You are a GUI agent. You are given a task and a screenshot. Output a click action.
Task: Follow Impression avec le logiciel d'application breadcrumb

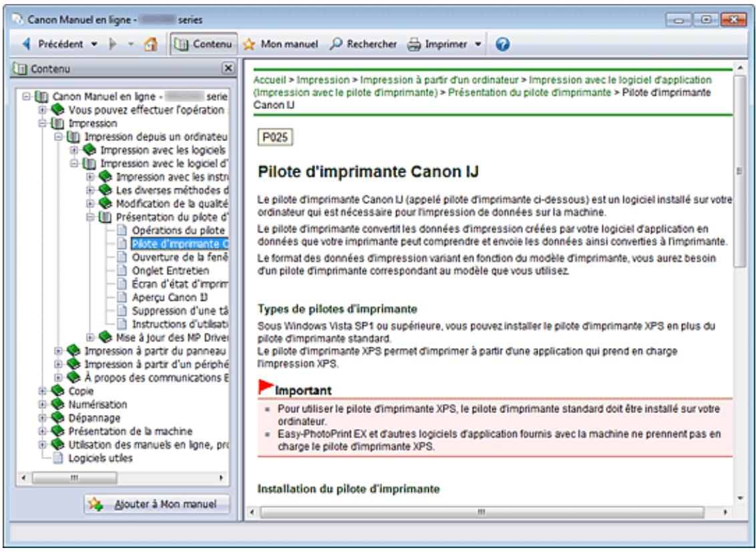(x=620, y=80)
